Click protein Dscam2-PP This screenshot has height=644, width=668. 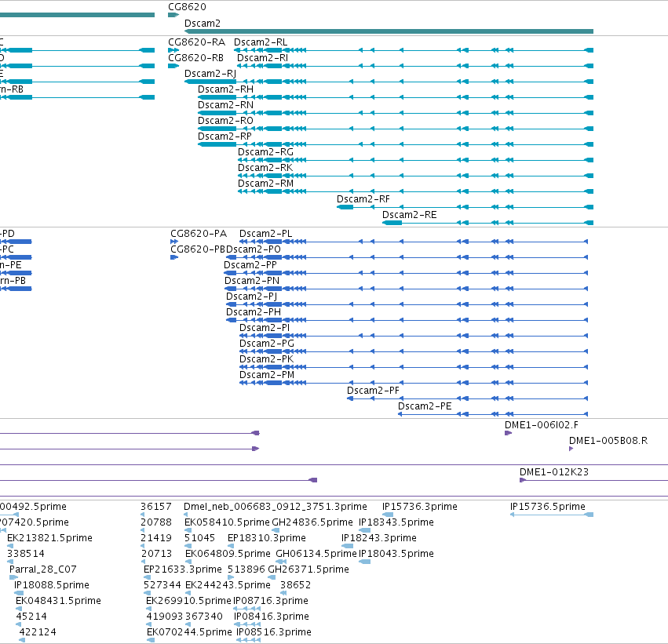406,273
